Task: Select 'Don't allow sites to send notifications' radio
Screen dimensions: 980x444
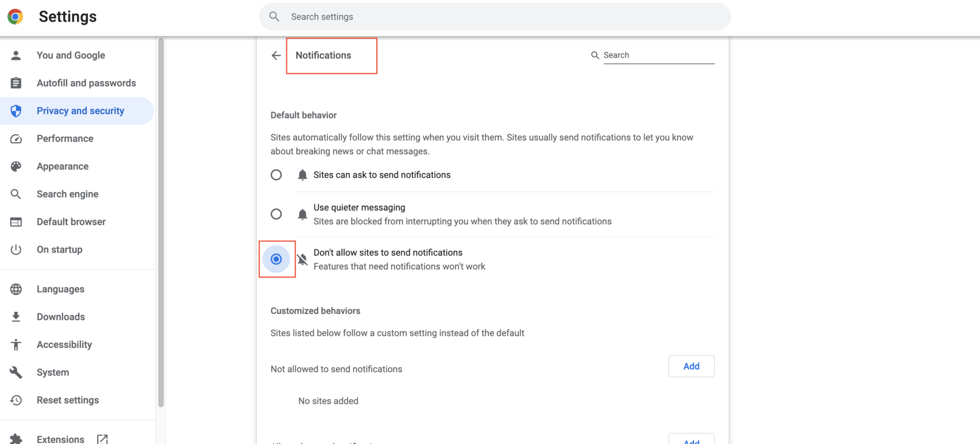Action: pos(276,259)
